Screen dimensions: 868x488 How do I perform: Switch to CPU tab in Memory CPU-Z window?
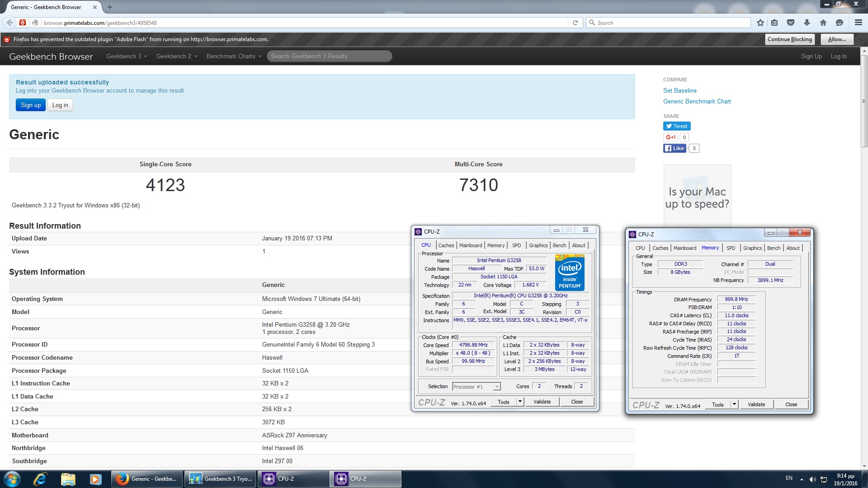(x=640, y=248)
